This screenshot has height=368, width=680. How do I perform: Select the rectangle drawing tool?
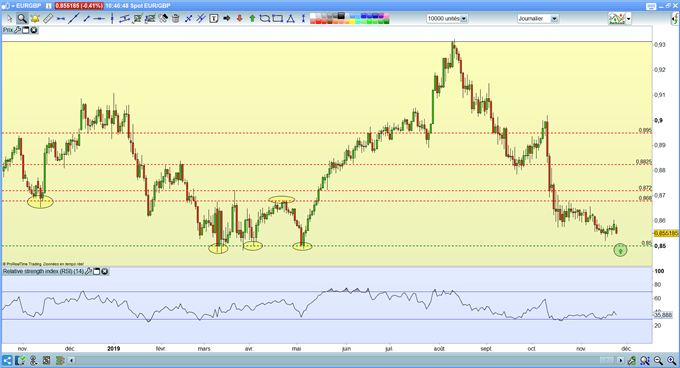tap(278, 19)
